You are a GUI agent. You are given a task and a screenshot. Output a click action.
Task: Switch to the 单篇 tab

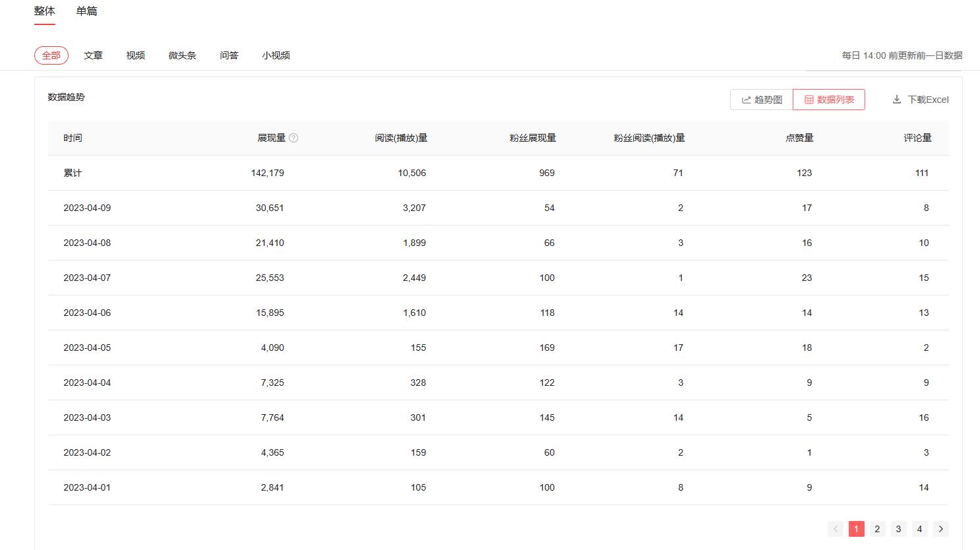[86, 11]
